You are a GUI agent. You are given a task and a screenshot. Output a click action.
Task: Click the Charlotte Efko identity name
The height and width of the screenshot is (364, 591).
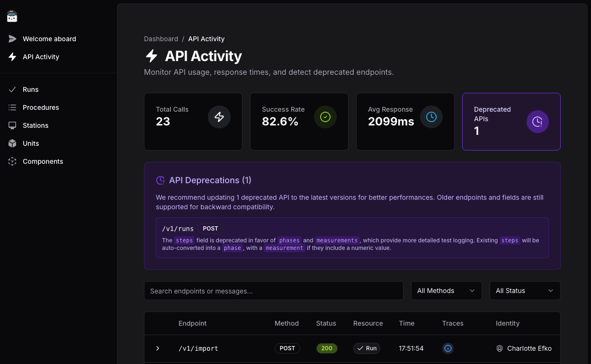pos(529,348)
